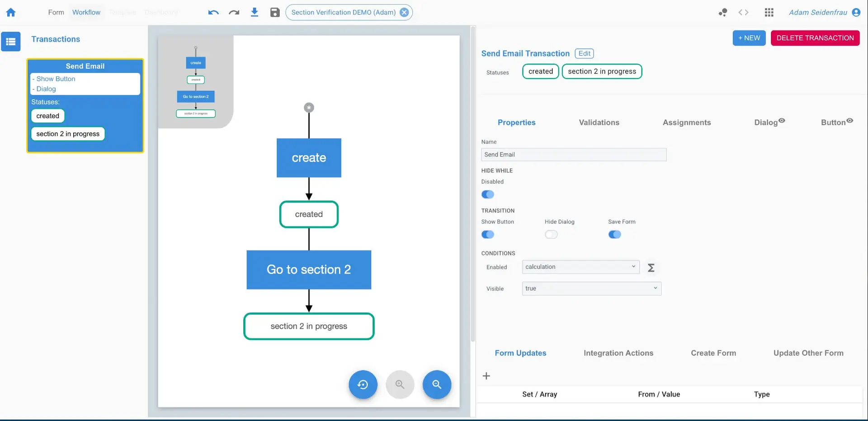This screenshot has height=421, width=868.
Task: Enable the Hide Dialog toggle
Action: click(x=551, y=234)
